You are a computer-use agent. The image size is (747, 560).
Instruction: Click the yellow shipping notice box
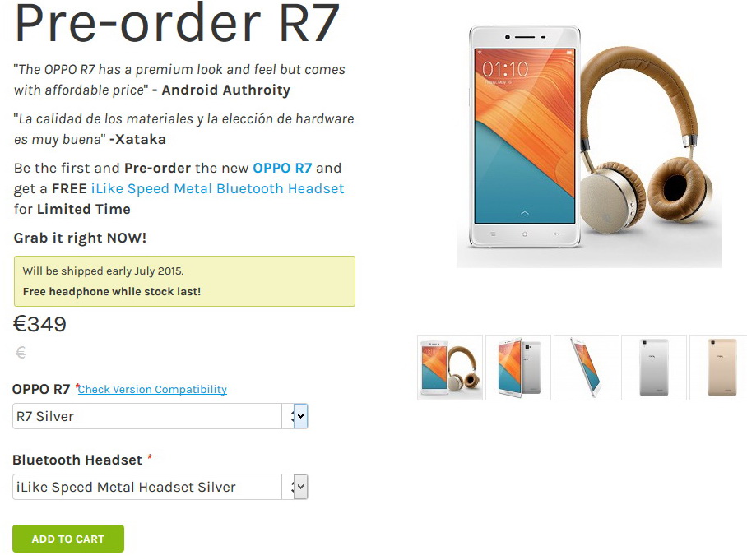click(184, 281)
